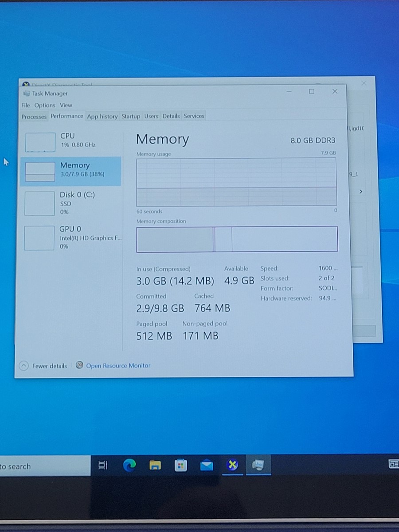
Task: Switch to the Processes tab
Action: click(34, 117)
